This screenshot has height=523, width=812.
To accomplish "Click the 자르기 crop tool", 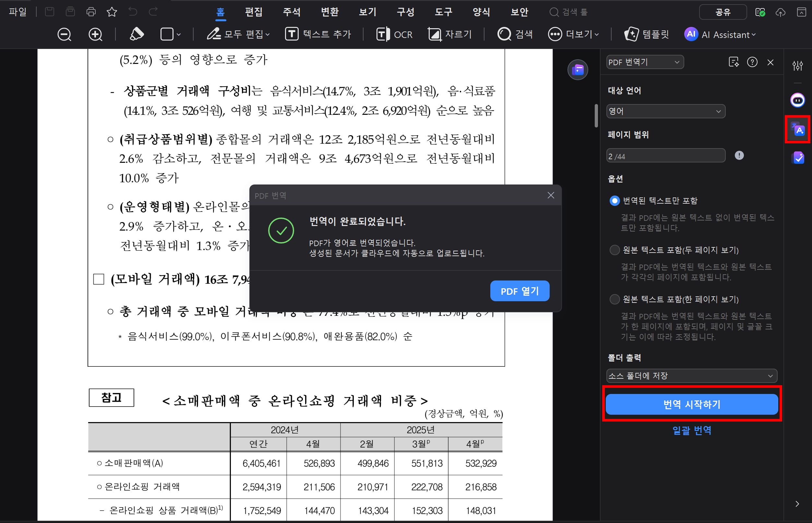I will (450, 34).
